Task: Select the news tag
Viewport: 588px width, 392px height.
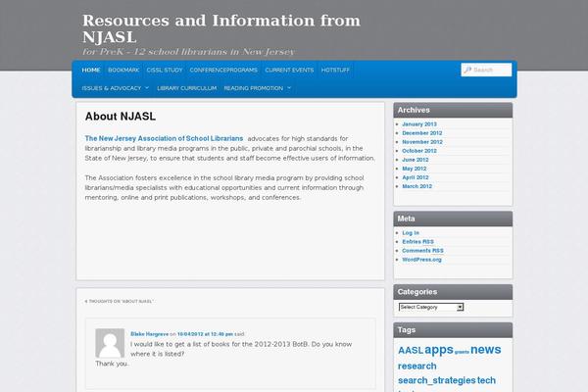Action: pos(486,349)
